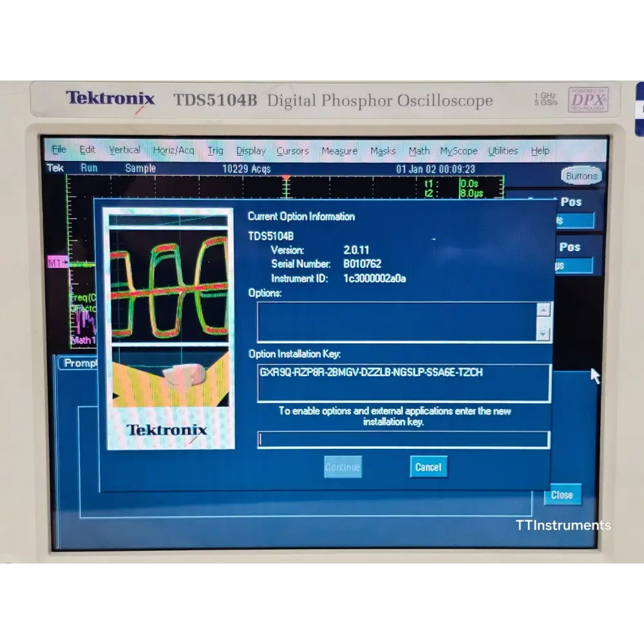Click the new installation key input field
Screen dimensions: 644x644
pos(403,439)
